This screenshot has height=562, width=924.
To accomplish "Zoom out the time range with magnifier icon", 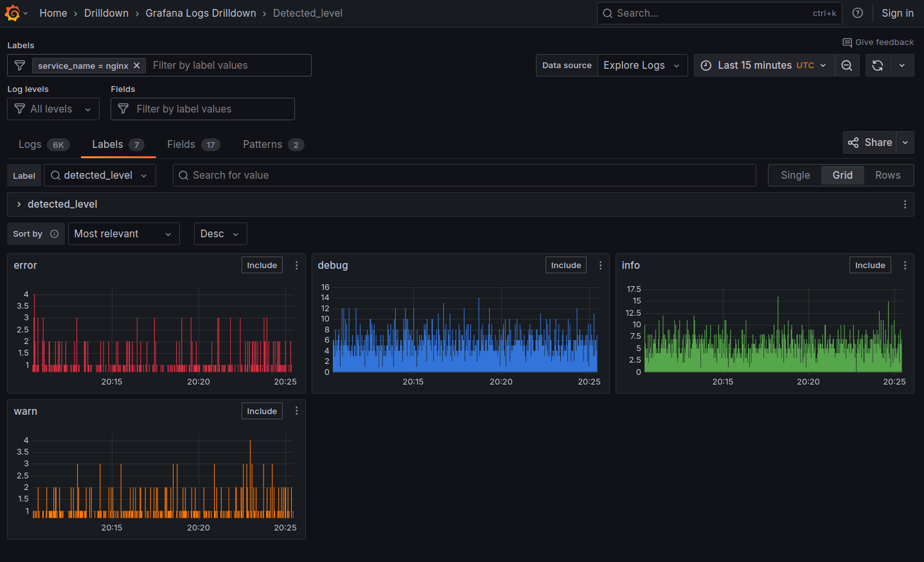I will [847, 65].
